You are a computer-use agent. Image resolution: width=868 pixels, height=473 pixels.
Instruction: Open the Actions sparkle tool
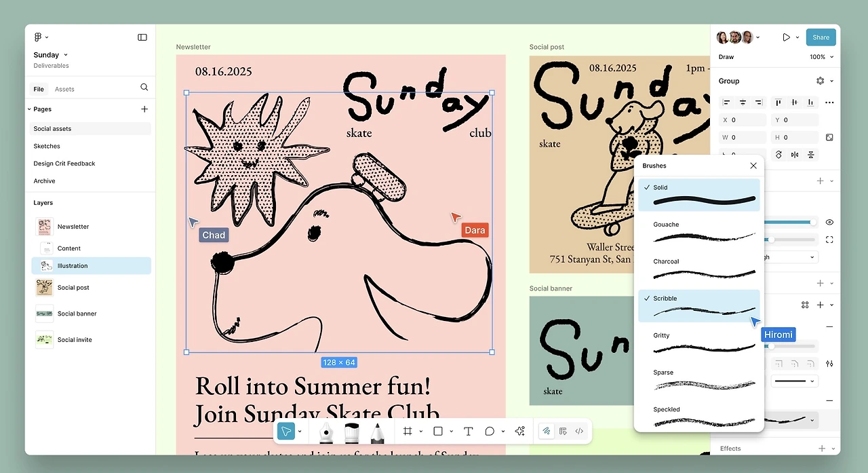pos(520,431)
